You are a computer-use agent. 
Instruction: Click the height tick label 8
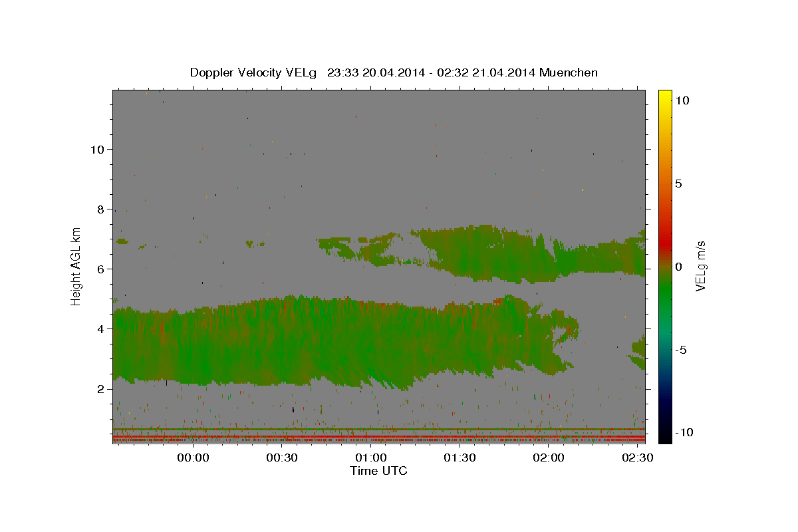(x=100, y=209)
